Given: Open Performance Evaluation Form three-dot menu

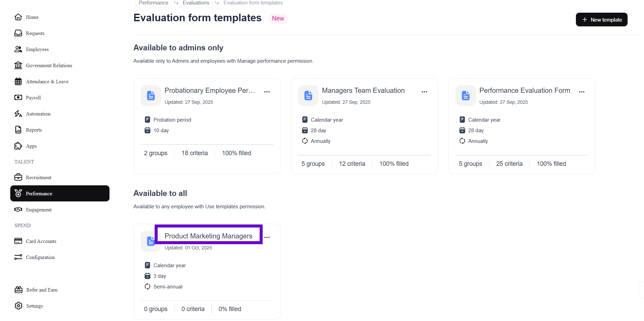Looking at the screenshot, I should tap(582, 92).
